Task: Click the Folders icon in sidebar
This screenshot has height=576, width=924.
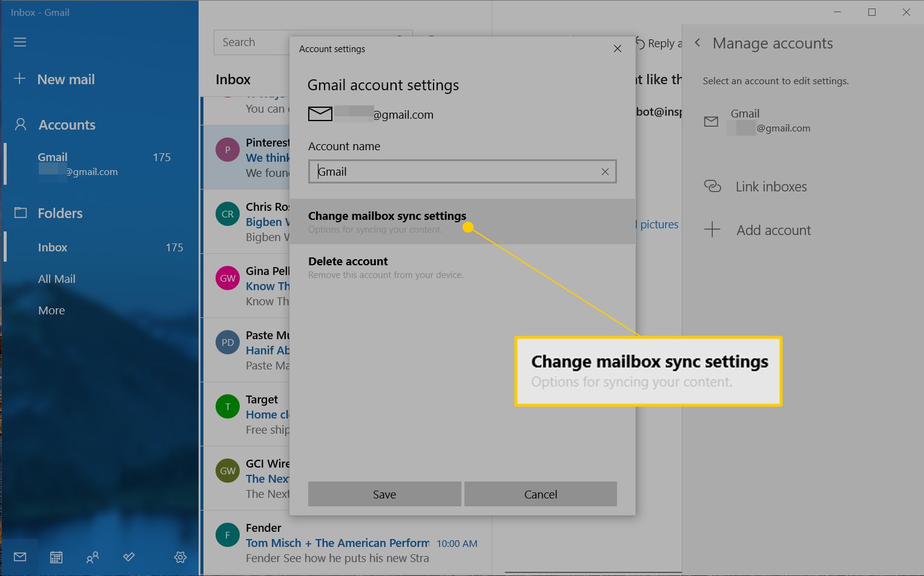Action: pyautogui.click(x=21, y=213)
